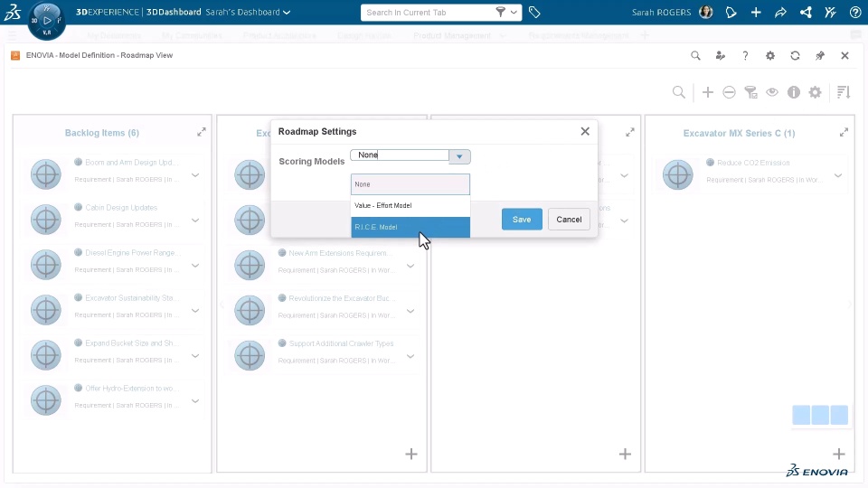Pin the ENOVIA widget
Image resolution: width=868 pixels, height=488 pixels.
coord(820,55)
